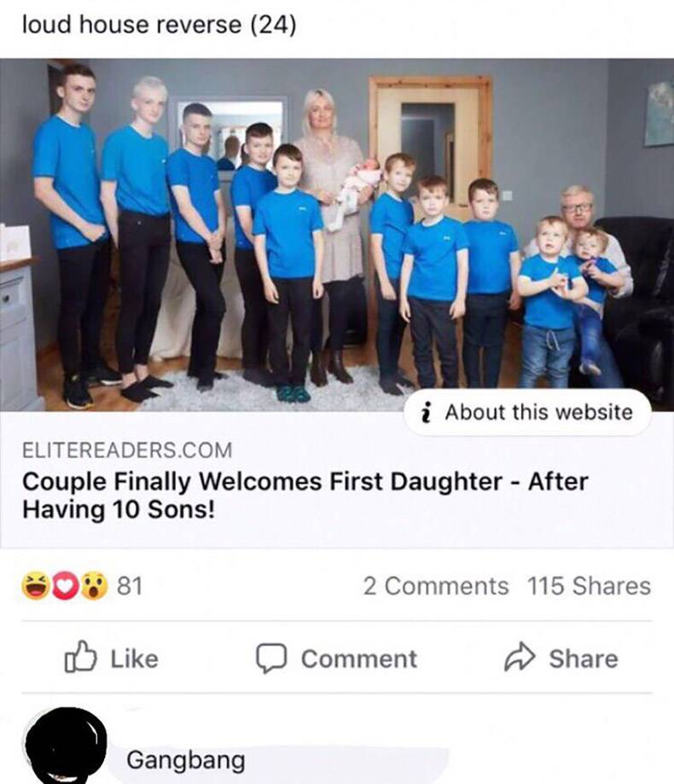Open the family photo article thumbnail
Viewport: 674px width, 784px height.
click(337, 235)
